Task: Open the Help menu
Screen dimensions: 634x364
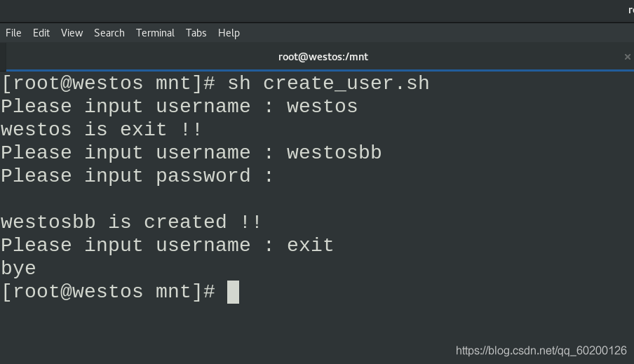Action: tap(229, 33)
